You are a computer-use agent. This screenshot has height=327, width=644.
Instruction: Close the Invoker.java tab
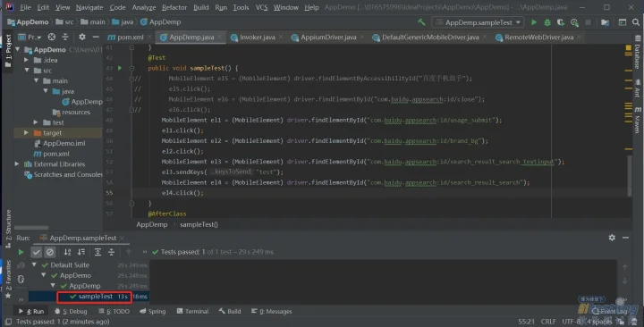tap(281, 37)
